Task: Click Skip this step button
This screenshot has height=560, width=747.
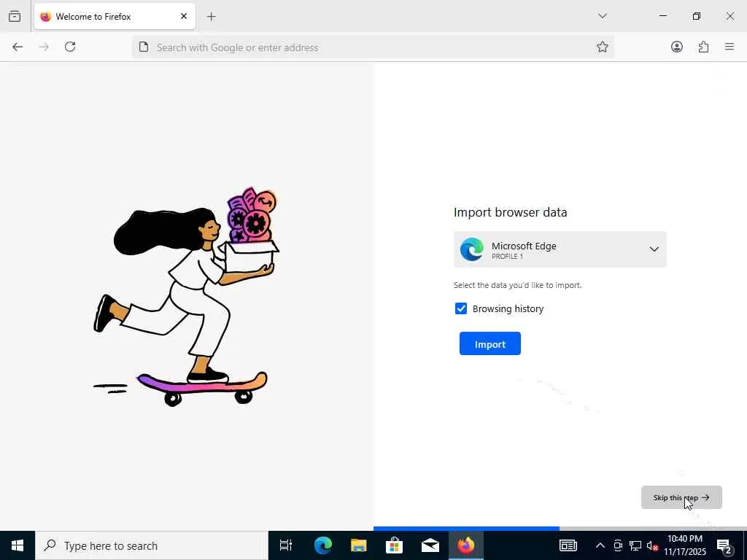Action: click(x=681, y=497)
